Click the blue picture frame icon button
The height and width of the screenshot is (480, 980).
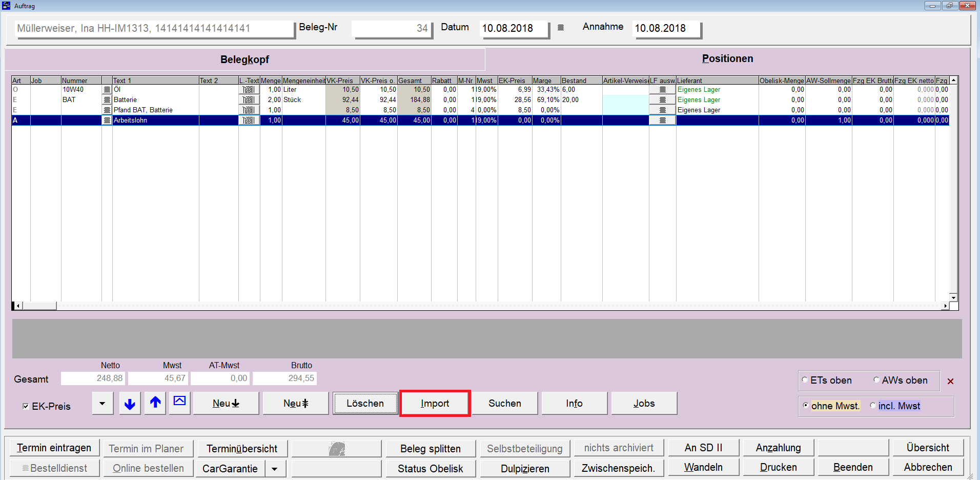(x=179, y=404)
